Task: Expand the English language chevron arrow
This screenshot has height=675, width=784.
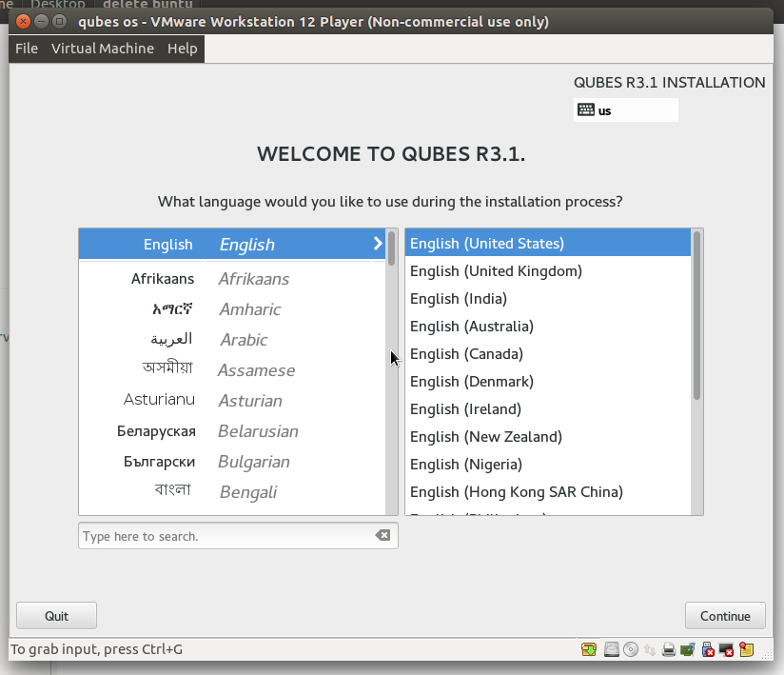Action: (378, 244)
